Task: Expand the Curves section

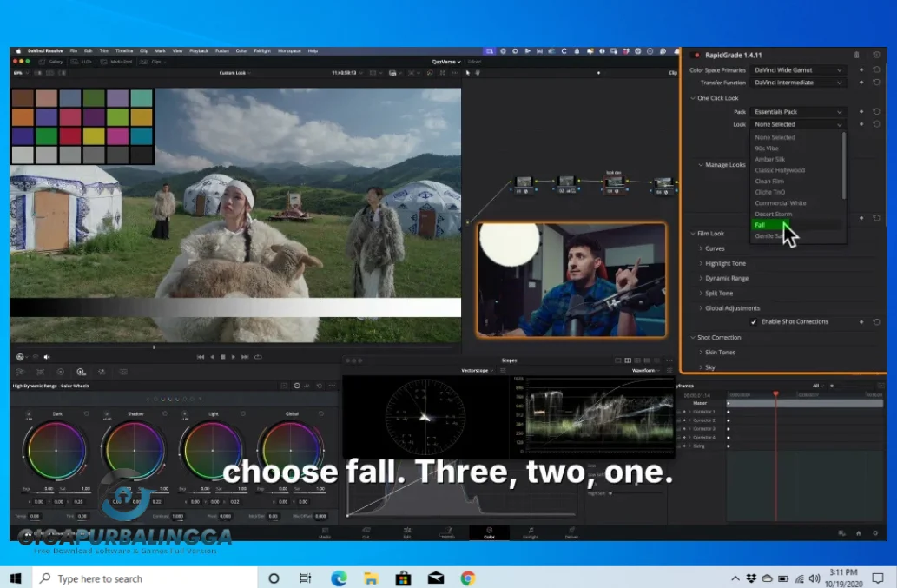Action: 701,248
